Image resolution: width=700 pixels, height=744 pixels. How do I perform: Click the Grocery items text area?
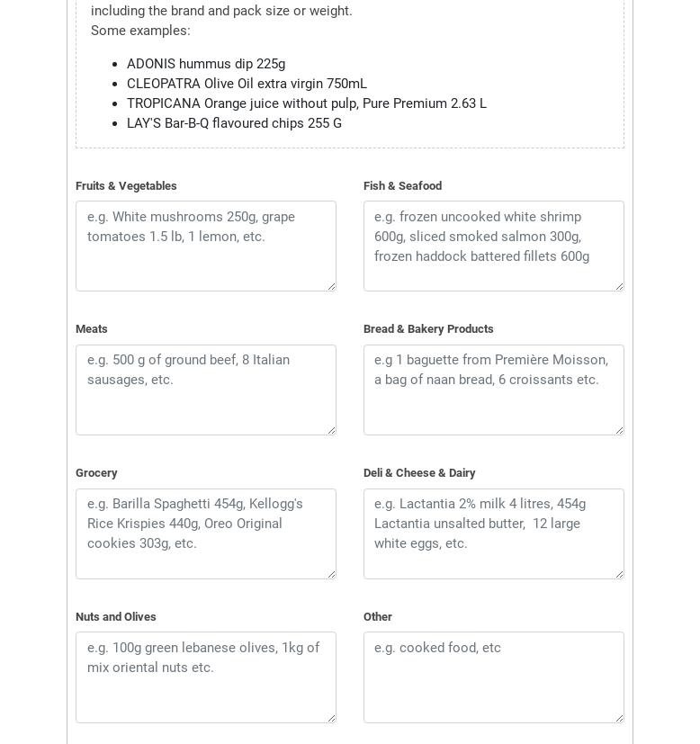point(205,533)
